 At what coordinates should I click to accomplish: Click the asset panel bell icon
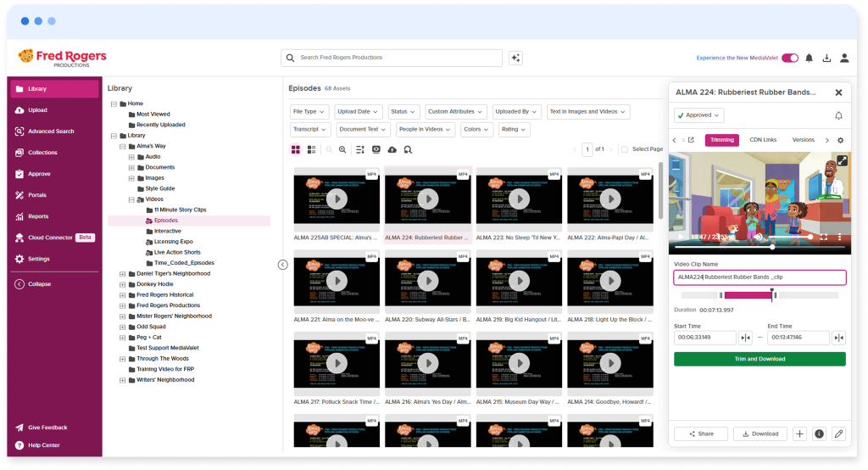point(838,115)
